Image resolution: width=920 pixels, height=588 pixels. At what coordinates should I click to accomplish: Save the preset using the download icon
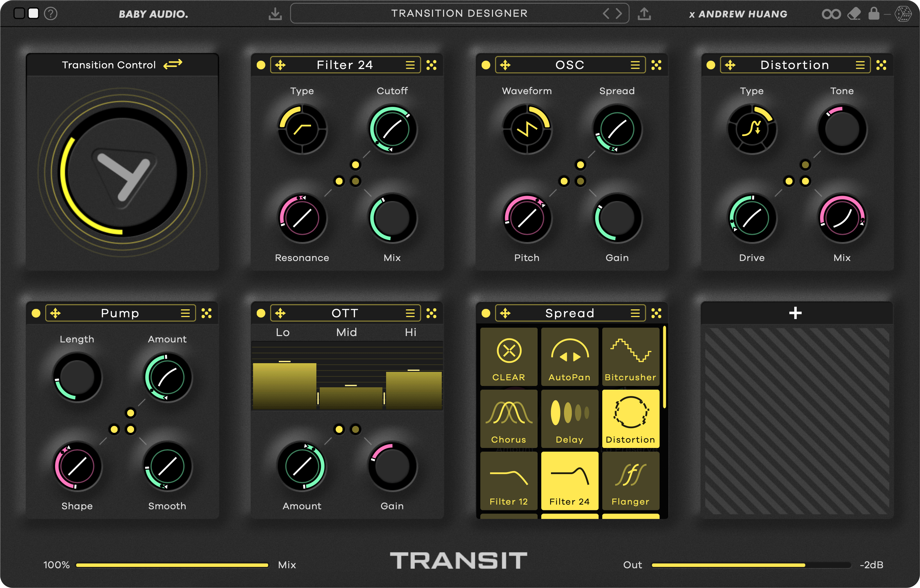coord(275,14)
